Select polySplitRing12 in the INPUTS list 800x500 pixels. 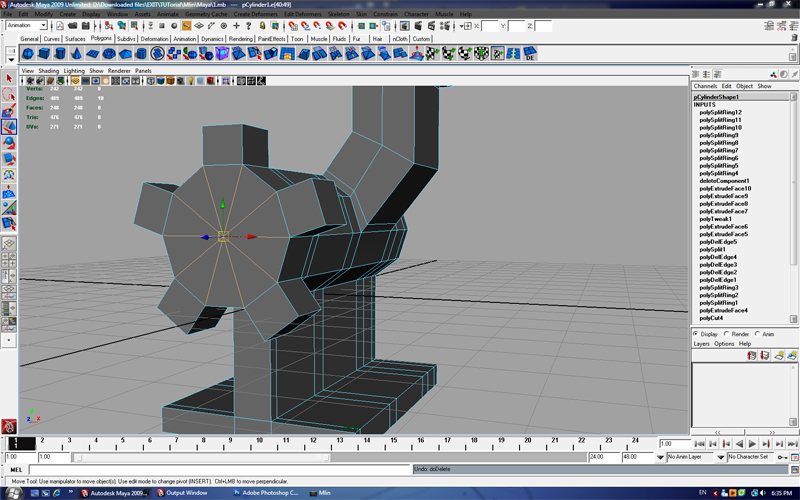pyautogui.click(x=720, y=113)
